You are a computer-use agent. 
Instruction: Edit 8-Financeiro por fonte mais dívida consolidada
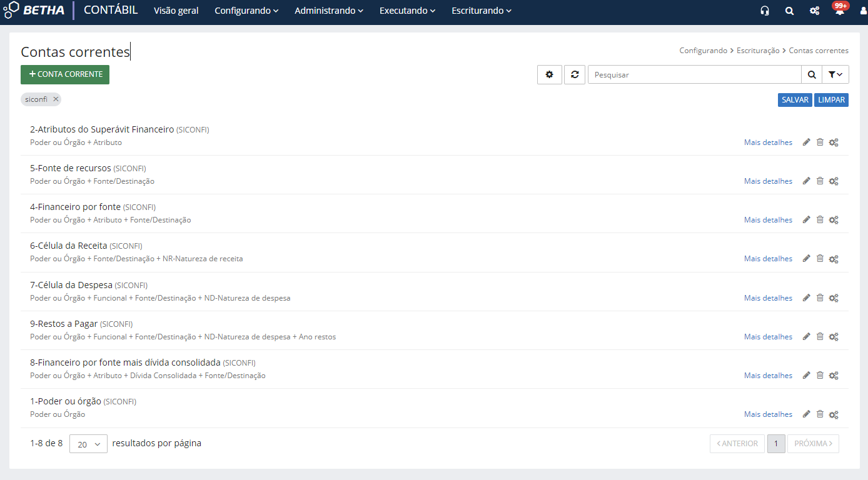point(806,375)
